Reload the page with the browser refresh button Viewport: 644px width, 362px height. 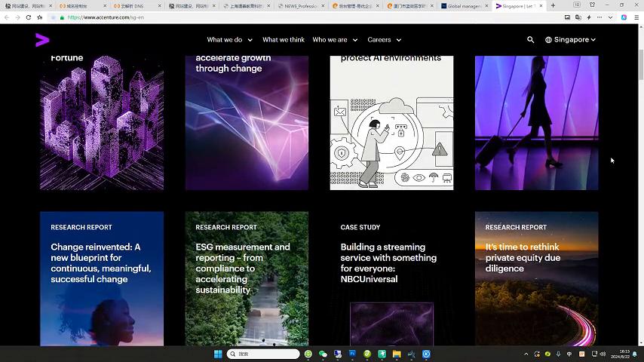click(29, 17)
